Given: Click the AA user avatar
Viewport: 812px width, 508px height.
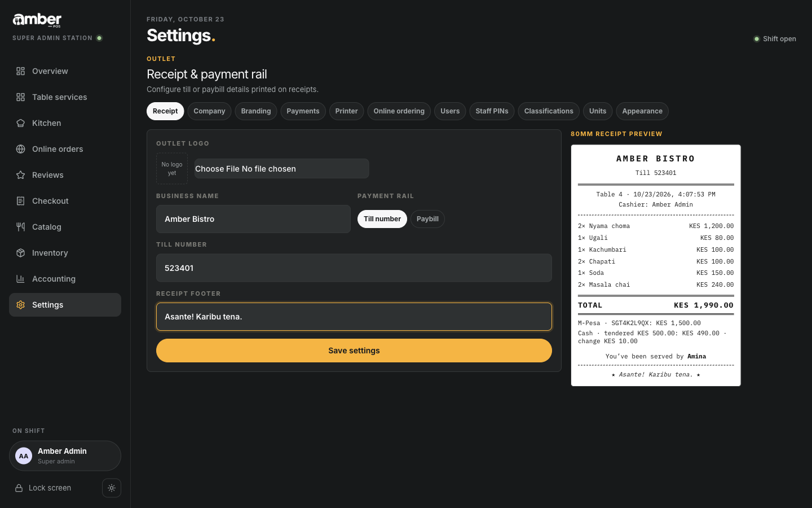Looking at the screenshot, I should (24, 456).
